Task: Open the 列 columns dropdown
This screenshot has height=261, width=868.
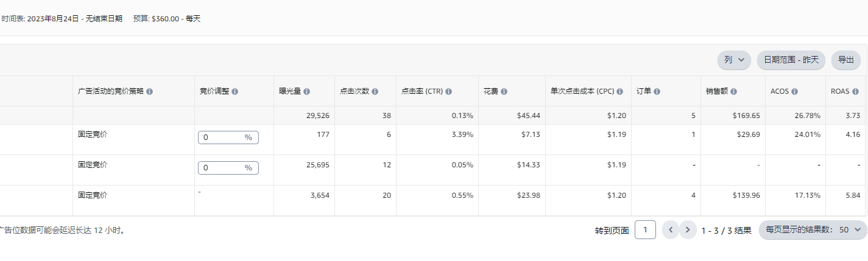Action: [734, 60]
